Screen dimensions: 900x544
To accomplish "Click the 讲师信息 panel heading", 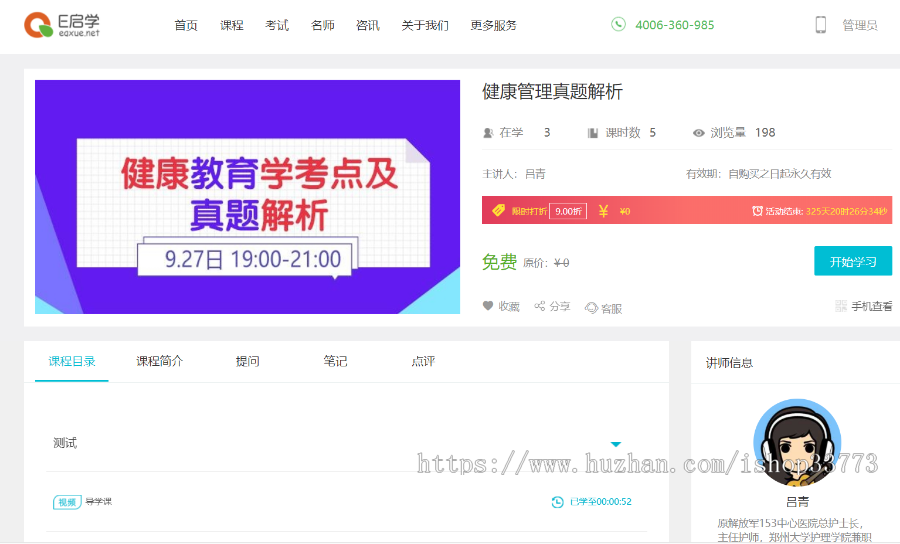I will point(729,363).
